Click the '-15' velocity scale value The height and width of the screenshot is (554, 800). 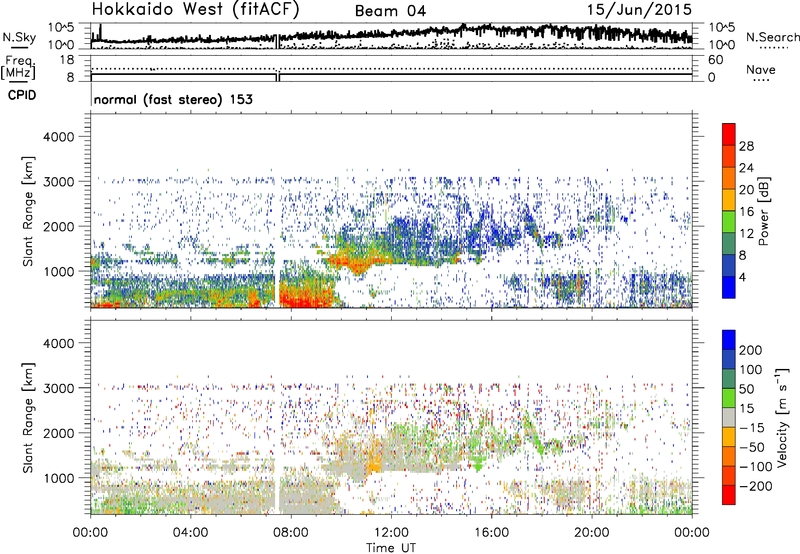752,427
